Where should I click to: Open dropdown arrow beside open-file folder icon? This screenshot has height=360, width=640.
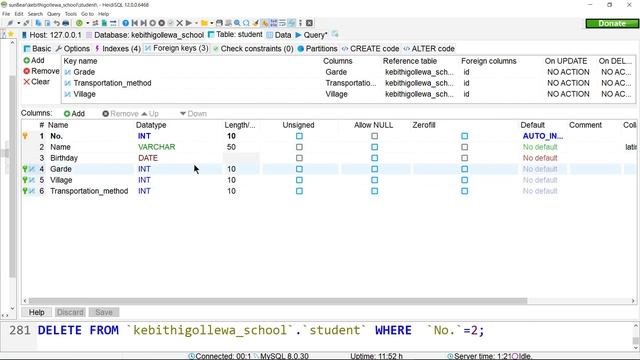[x=212, y=23]
